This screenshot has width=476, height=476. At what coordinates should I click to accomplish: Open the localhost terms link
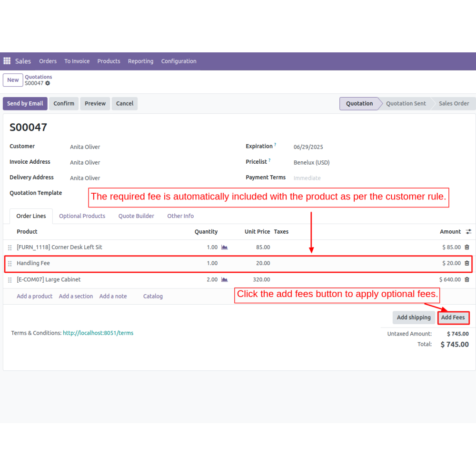coord(98,333)
